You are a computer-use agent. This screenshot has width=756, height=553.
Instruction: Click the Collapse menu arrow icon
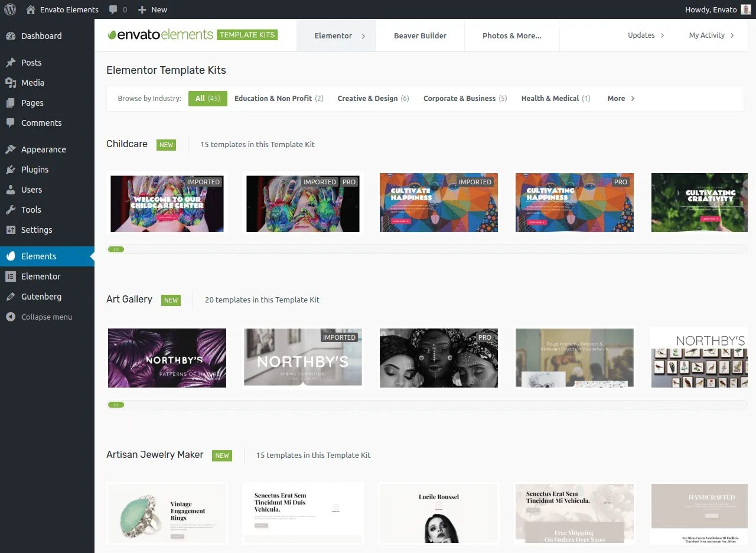coord(10,317)
